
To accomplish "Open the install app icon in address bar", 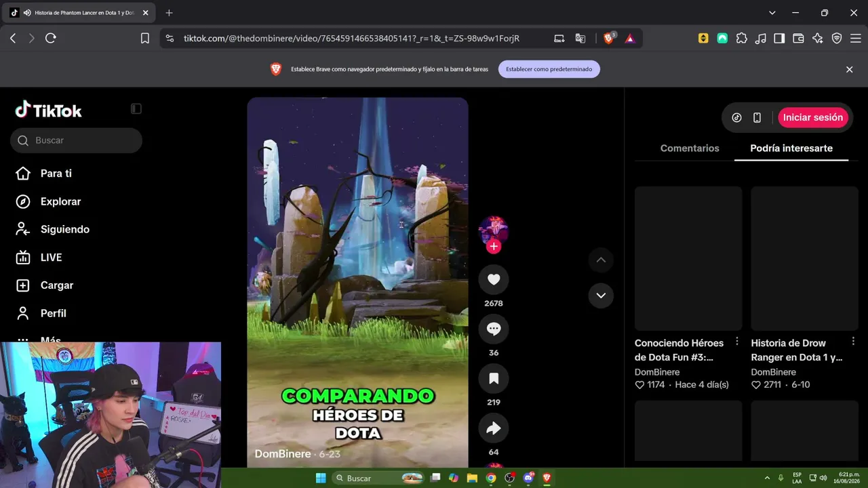I will click(559, 39).
